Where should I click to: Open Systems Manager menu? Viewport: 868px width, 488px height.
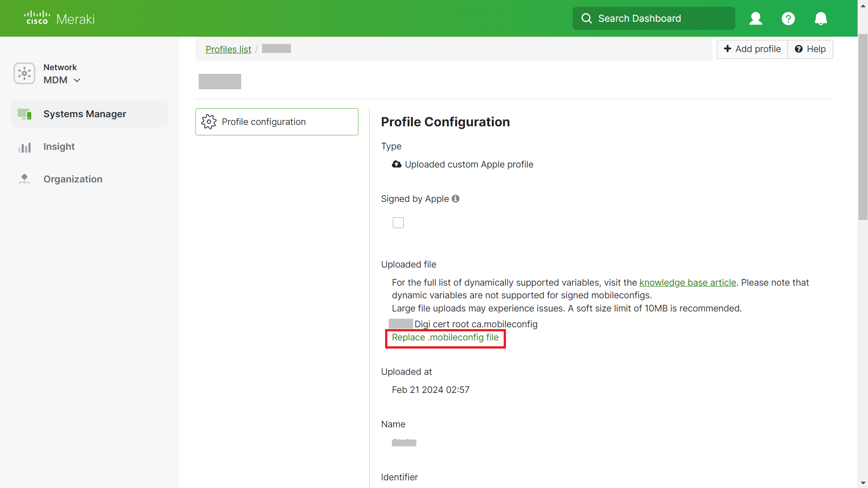pyautogui.click(x=90, y=114)
